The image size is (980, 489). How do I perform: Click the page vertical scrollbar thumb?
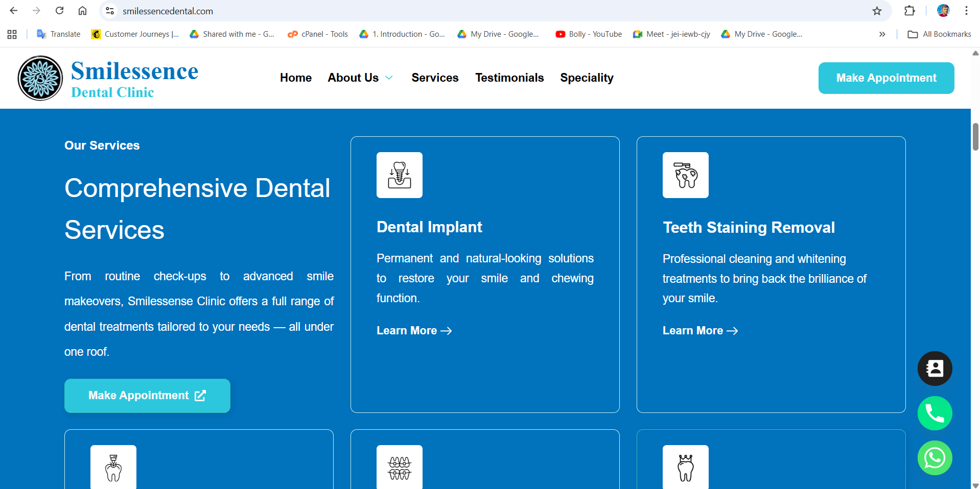pyautogui.click(x=975, y=137)
